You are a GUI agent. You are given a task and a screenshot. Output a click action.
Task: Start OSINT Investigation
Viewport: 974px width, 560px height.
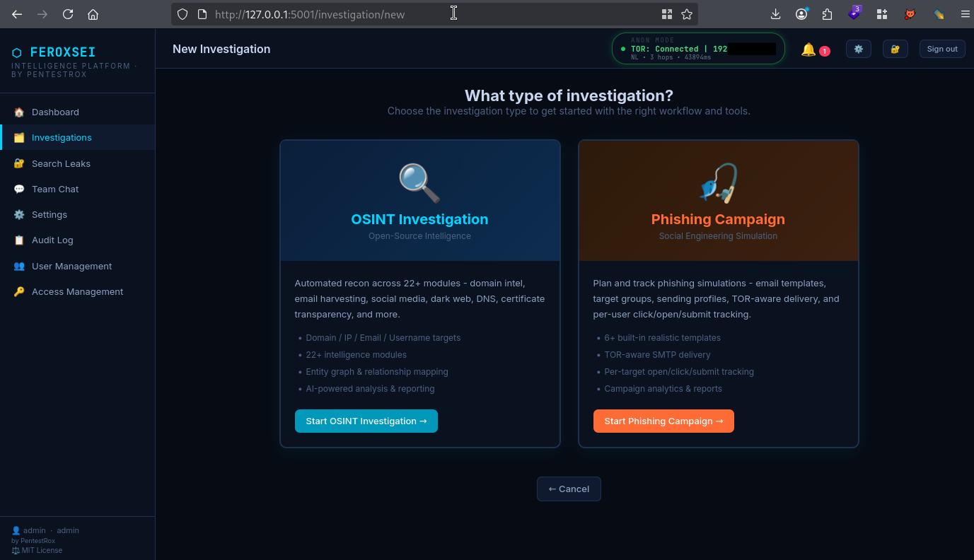pos(366,421)
